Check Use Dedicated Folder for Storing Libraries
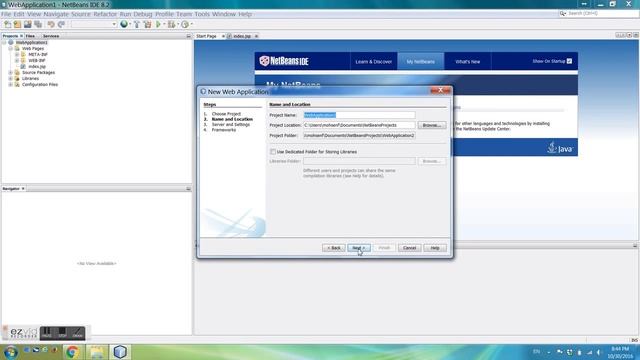Image resolution: width=640 pixels, height=360 pixels. (273, 152)
